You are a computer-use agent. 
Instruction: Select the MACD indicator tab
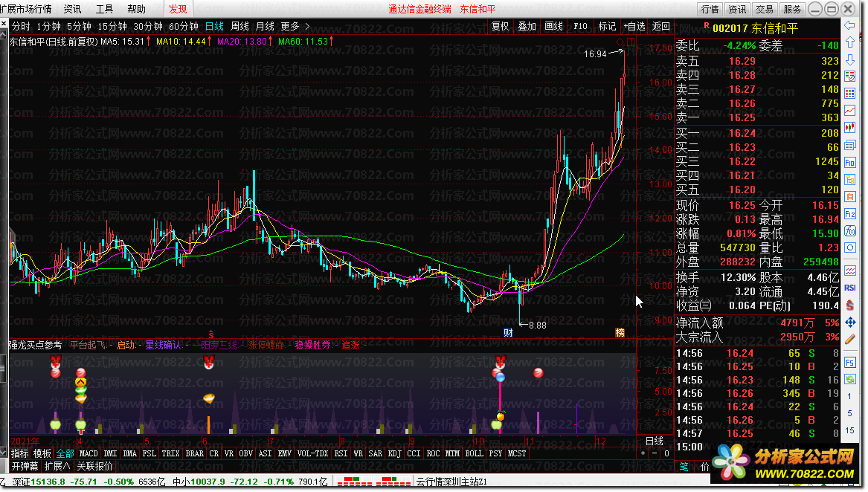(x=89, y=453)
